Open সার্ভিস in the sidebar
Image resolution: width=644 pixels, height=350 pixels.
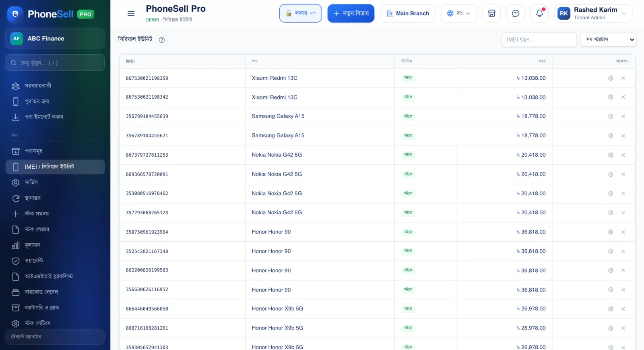point(55,182)
